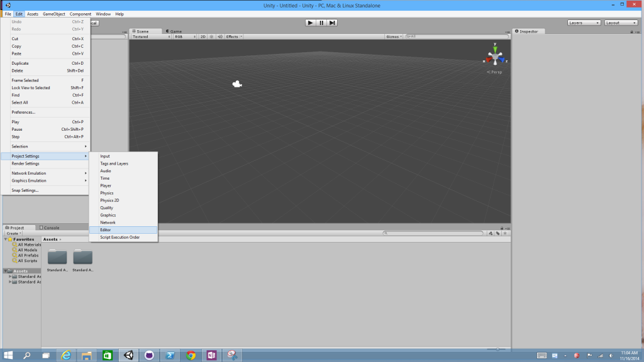Click the save search star icon
This screenshot has width=644, height=362.
505,233
